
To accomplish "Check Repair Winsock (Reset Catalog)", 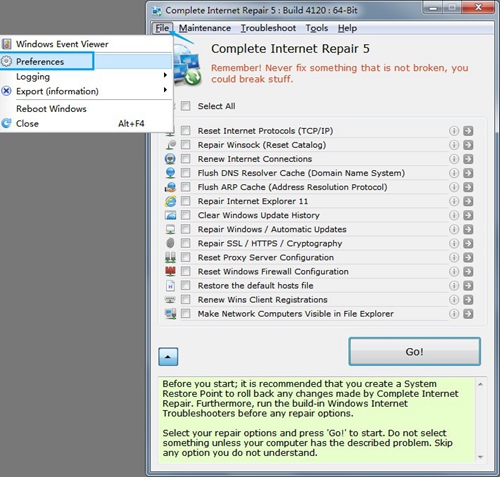I will coord(186,145).
